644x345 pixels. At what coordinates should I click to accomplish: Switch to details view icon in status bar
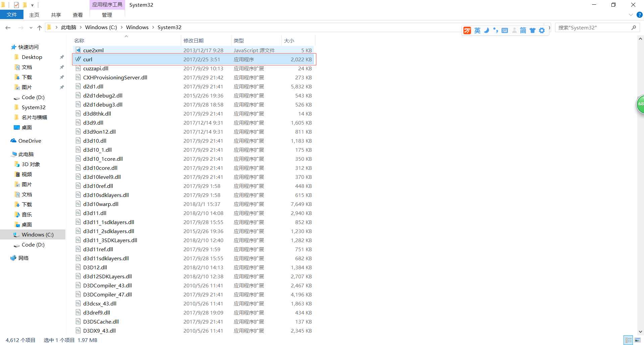(628, 340)
